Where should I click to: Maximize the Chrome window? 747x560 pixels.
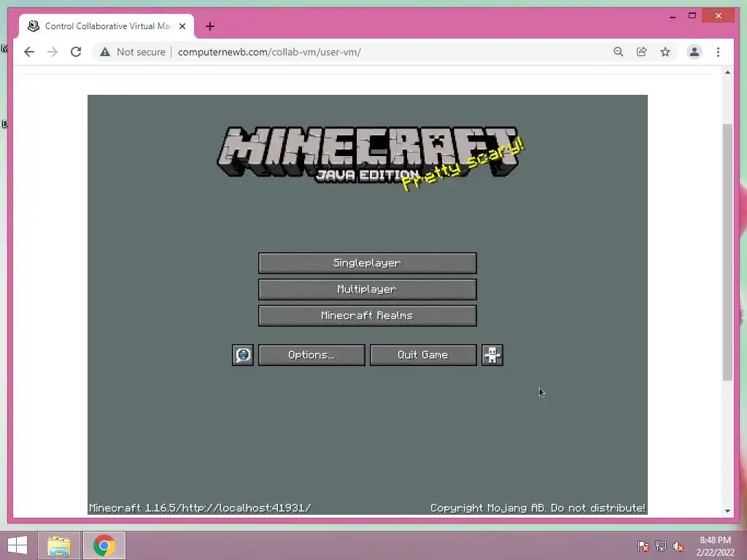coord(692,16)
